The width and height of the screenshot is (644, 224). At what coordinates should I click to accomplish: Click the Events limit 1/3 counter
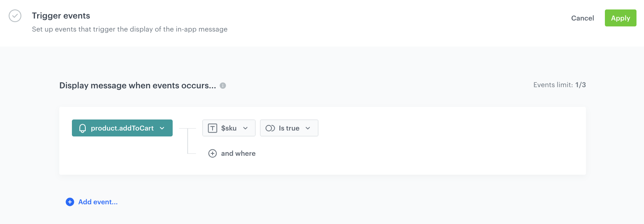pos(559,85)
